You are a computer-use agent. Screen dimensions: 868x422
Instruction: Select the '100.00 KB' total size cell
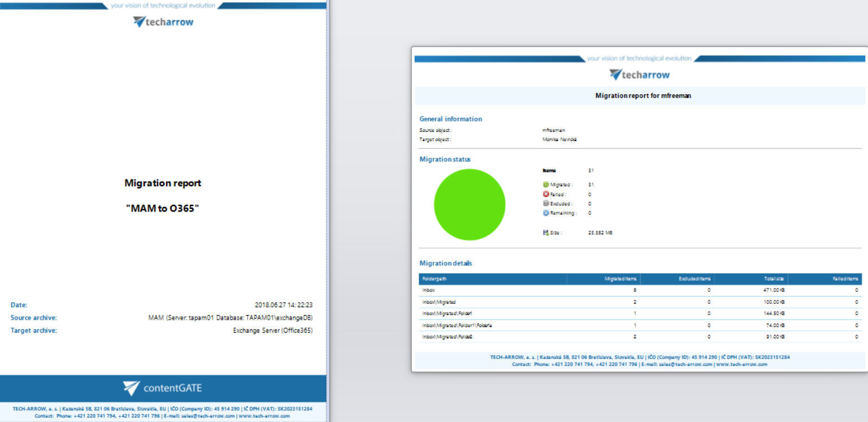[x=774, y=302]
